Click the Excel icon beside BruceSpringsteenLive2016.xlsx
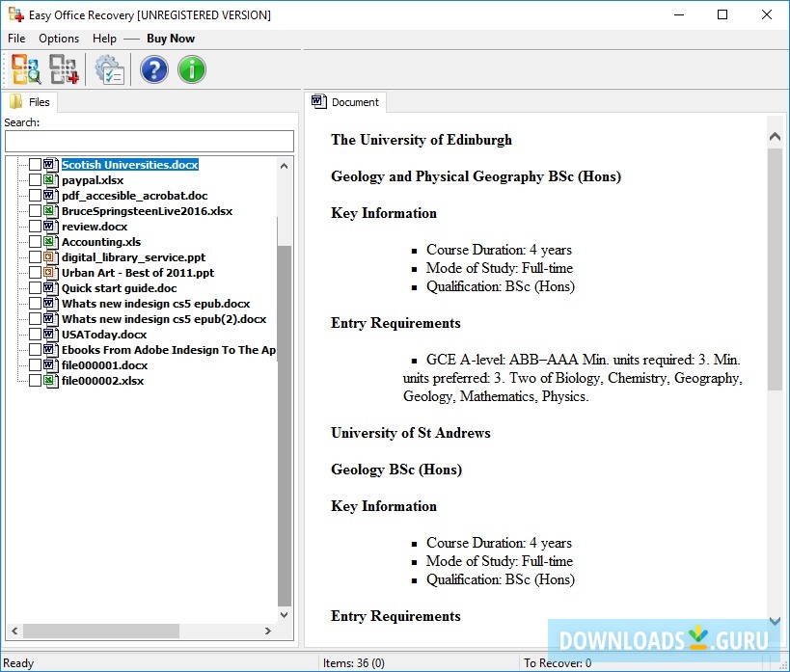The width and height of the screenshot is (790, 672). [x=49, y=210]
